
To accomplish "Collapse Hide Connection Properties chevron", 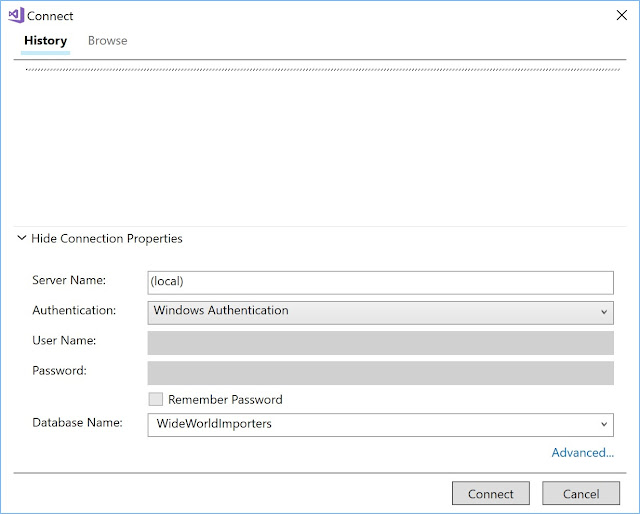I will 22,238.
